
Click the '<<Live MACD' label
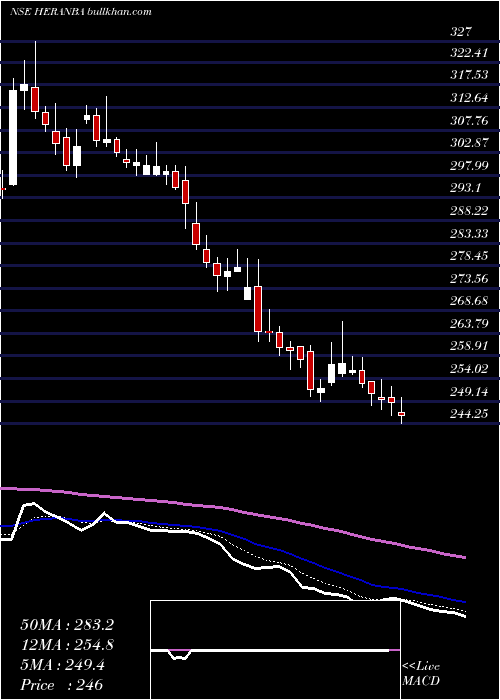(421, 674)
